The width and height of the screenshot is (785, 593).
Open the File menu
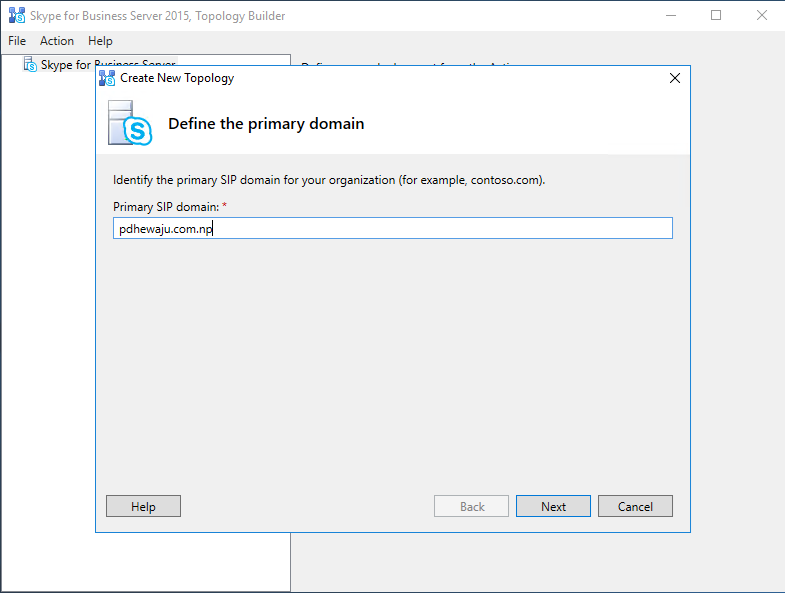(17, 41)
